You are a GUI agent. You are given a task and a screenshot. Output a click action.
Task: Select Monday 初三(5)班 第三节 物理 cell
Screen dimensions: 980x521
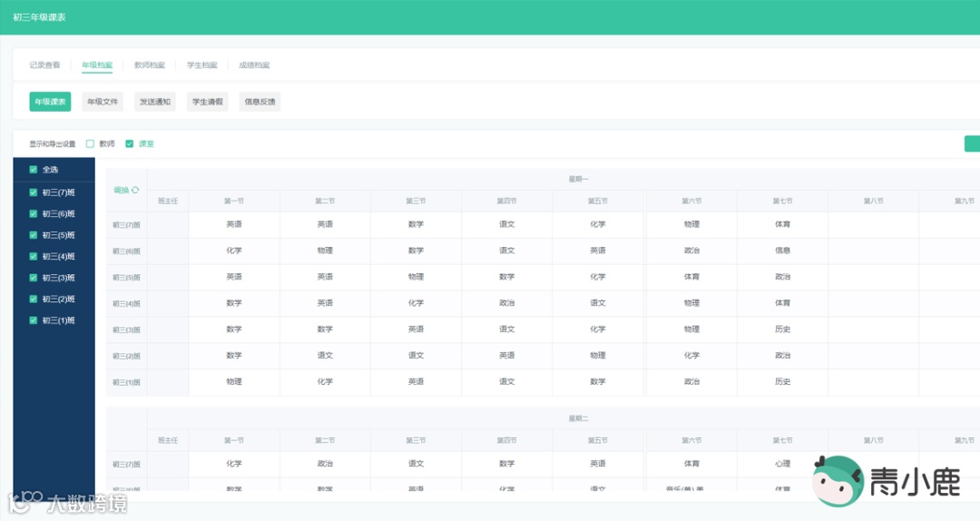click(416, 277)
